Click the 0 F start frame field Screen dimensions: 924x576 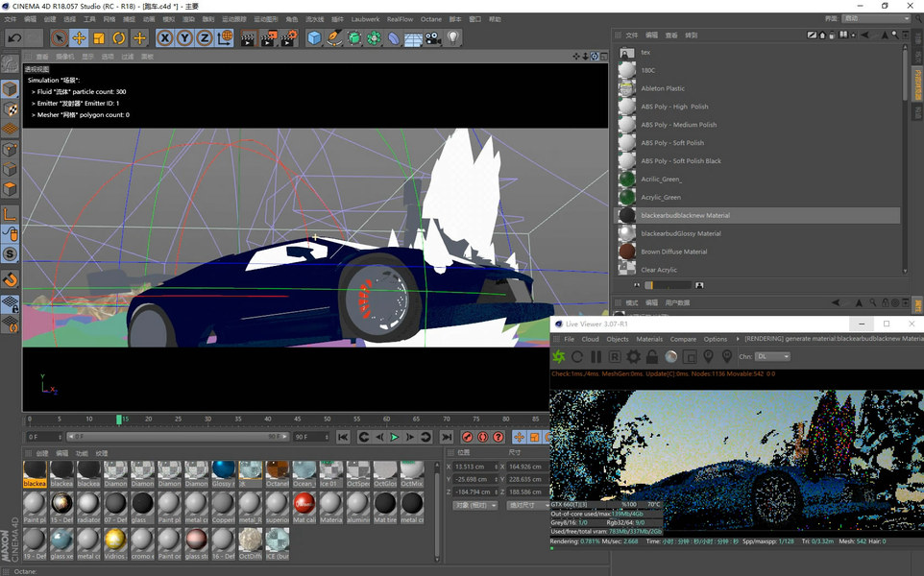pos(43,437)
